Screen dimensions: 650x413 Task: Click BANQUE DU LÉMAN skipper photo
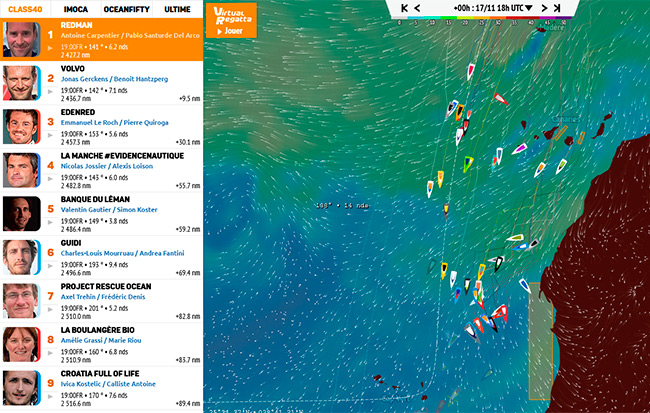click(x=21, y=214)
